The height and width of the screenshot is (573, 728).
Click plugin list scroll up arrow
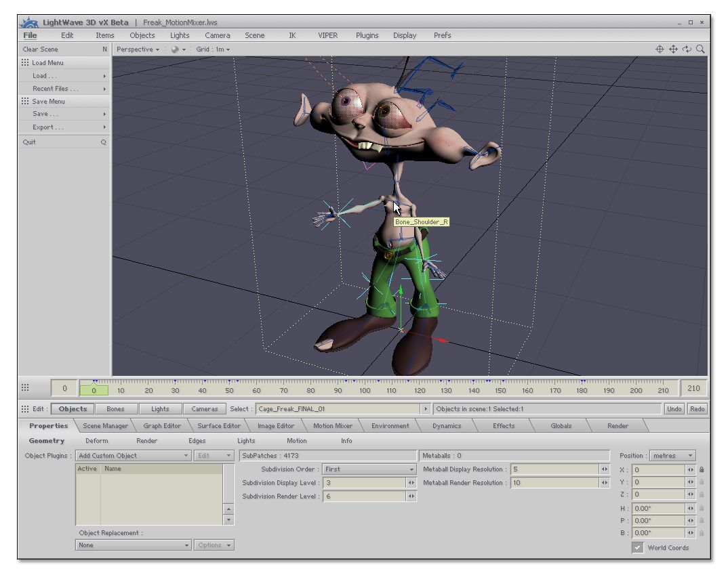(x=228, y=509)
